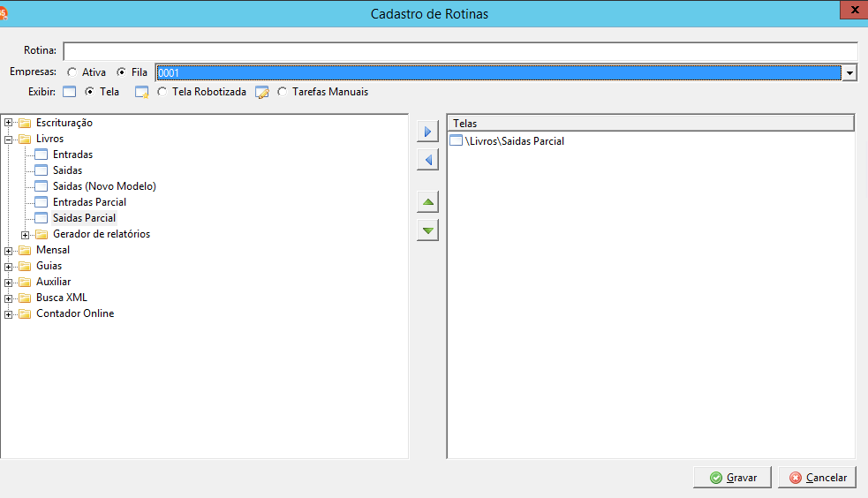This screenshot has height=498, width=868.
Task: Close the Cadastro de Rotinas window
Action: point(854,10)
